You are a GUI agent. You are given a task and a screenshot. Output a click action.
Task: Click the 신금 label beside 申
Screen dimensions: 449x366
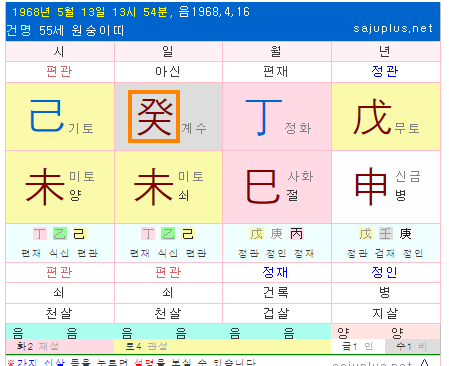408,176
